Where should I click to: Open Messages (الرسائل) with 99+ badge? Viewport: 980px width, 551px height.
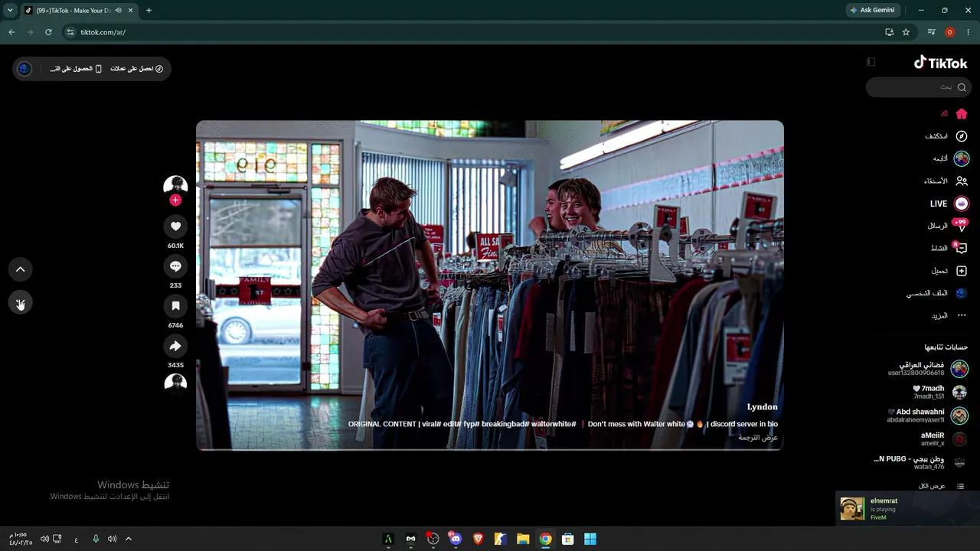(948, 226)
